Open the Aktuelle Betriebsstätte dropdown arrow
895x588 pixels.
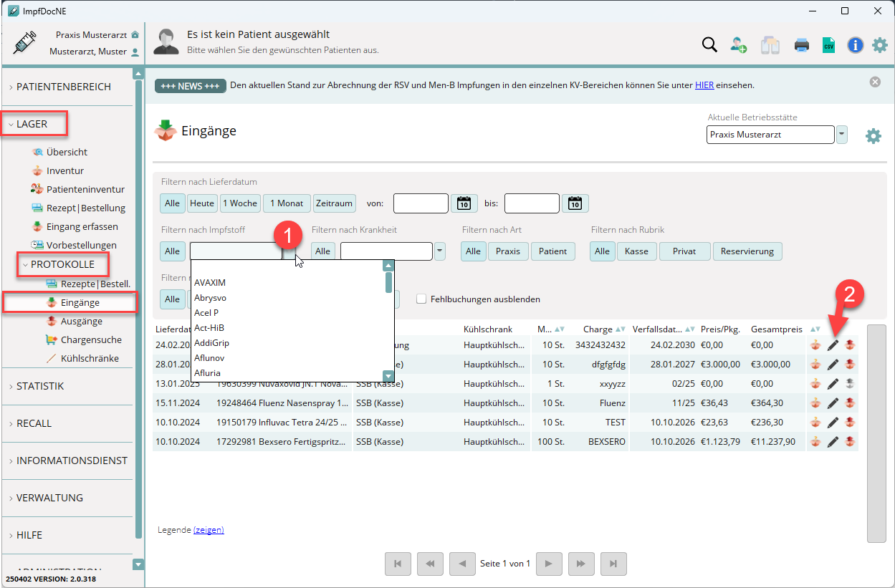[x=842, y=135]
